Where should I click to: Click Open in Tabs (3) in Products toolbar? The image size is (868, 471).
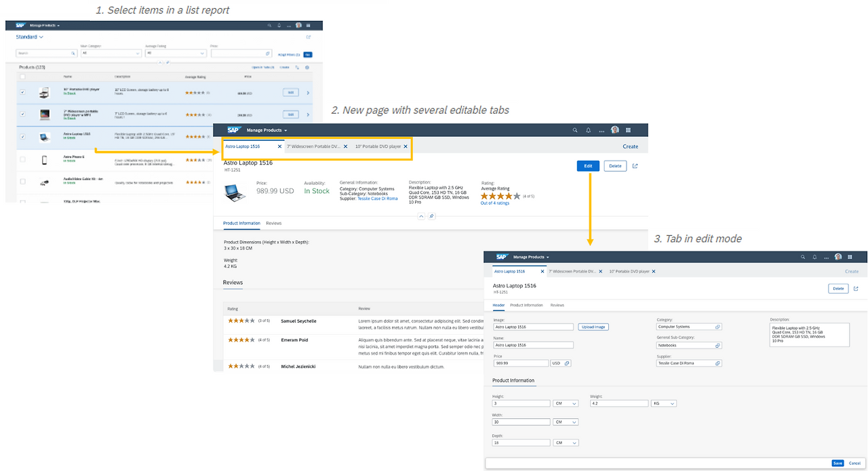click(x=263, y=67)
